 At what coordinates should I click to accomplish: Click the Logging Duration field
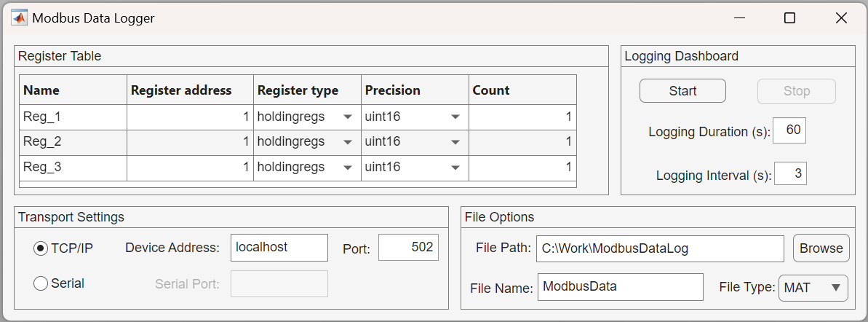click(789, 130)
